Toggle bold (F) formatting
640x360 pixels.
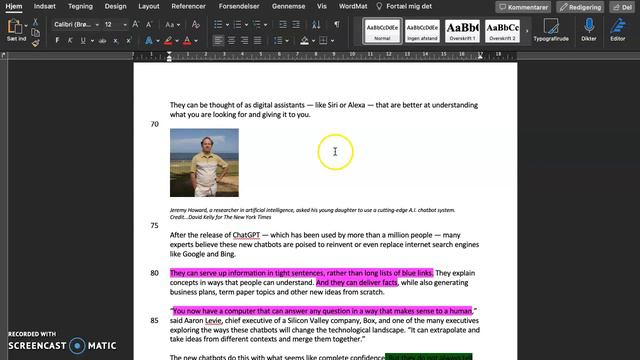(x=57, y=40)
